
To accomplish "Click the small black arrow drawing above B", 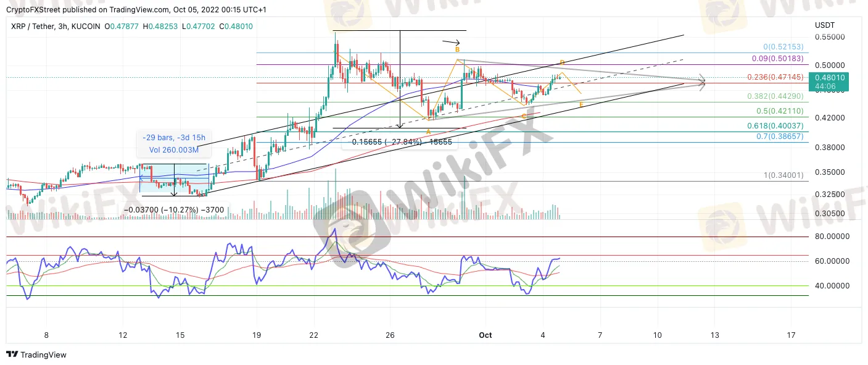I will click(451, 42).
